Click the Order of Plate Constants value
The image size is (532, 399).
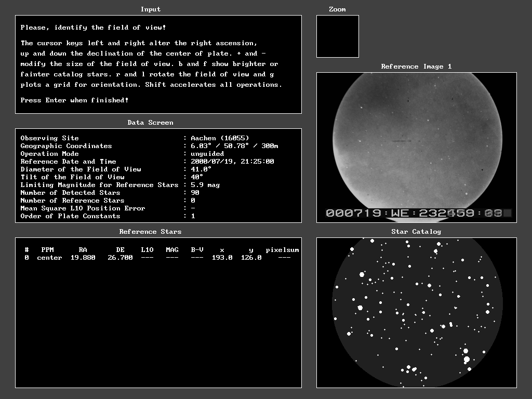pyautogui.click(x=193, y=216)
